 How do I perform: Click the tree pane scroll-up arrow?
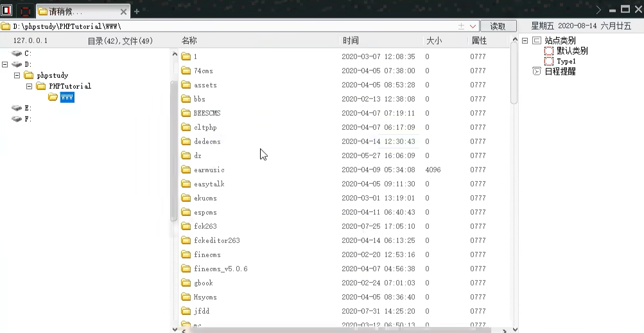point(175,54)
